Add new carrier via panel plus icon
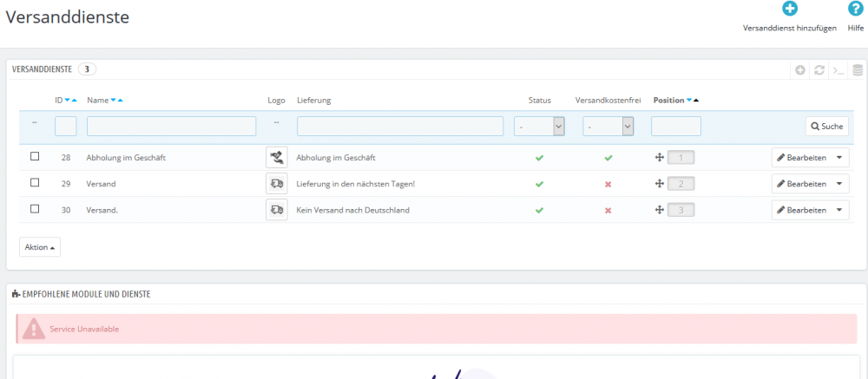Image resolution: width=868 pixels, height=379 pixels. (x=800, y=70)
